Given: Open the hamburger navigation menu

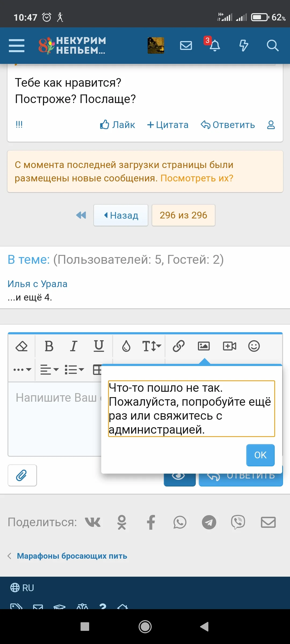Looking at the screenshot, I should [17, 45].
